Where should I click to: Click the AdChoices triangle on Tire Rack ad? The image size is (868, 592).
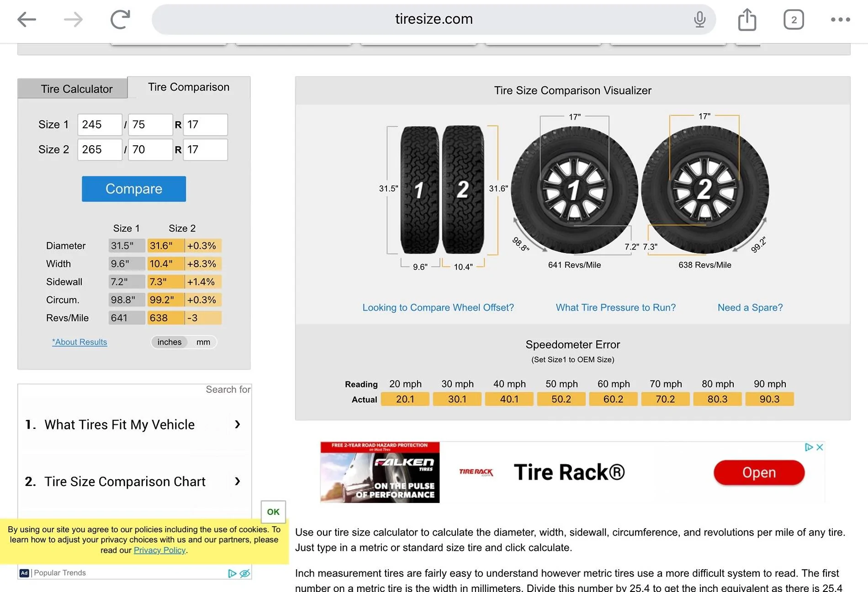pyautogui.click(x=809, y=447)
